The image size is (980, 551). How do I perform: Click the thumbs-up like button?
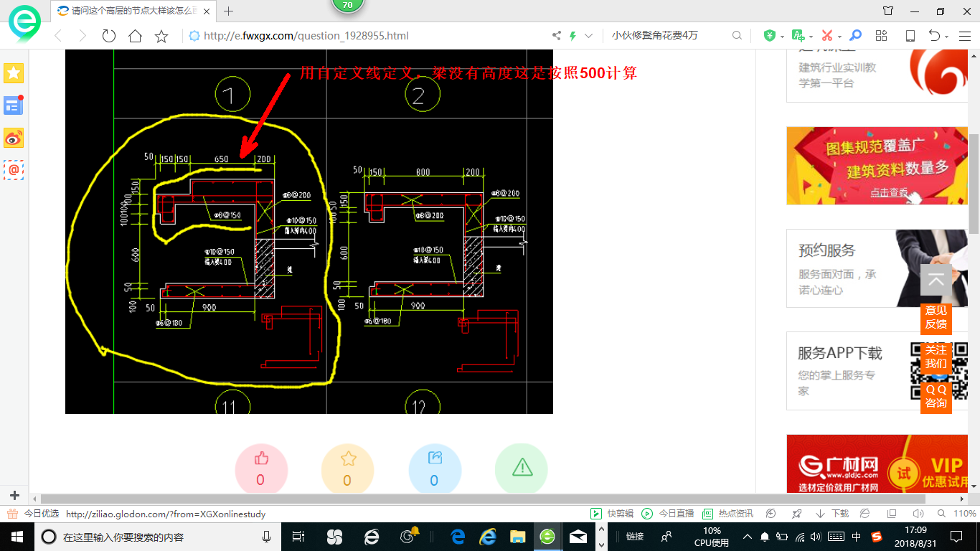pos(261,471)
